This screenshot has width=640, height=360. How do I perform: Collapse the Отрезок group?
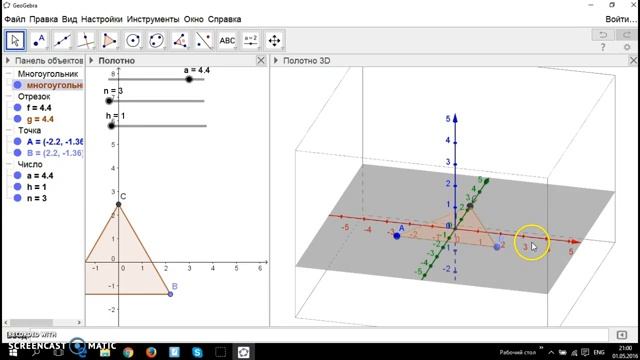(x=9, y=96)
